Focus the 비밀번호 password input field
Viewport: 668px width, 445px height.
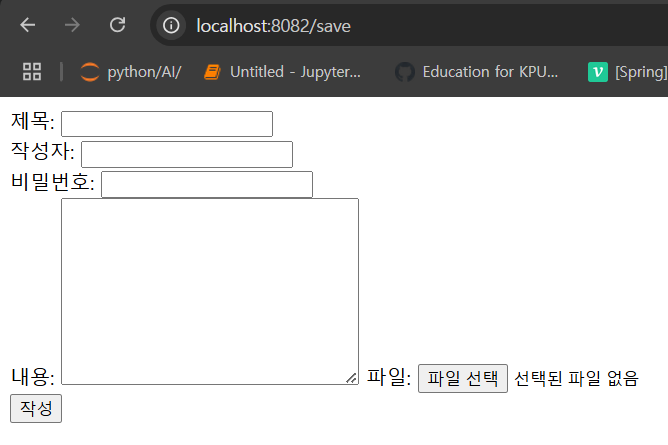(207, 184)
